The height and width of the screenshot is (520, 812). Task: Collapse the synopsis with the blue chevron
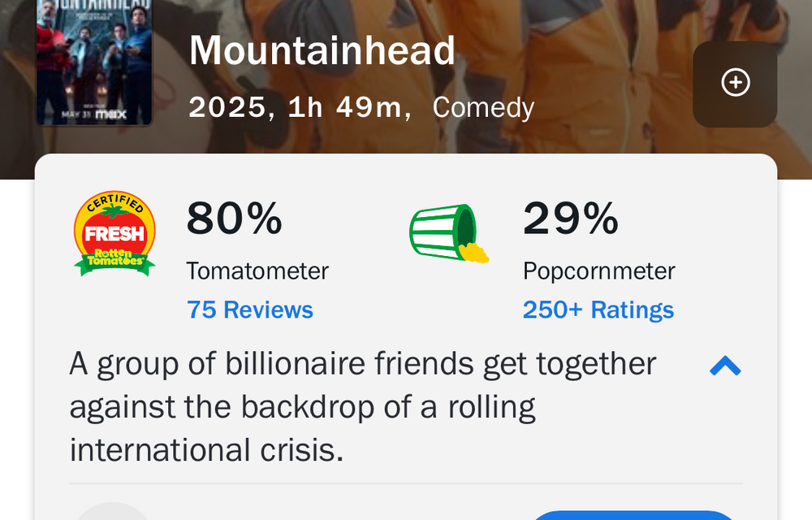click(x=725, y=366)
